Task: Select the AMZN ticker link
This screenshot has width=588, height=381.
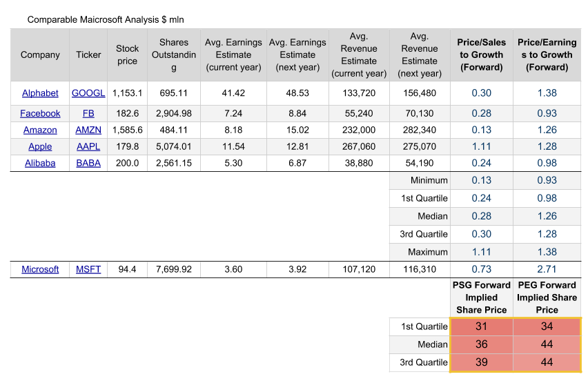Action: coord(88,130)
